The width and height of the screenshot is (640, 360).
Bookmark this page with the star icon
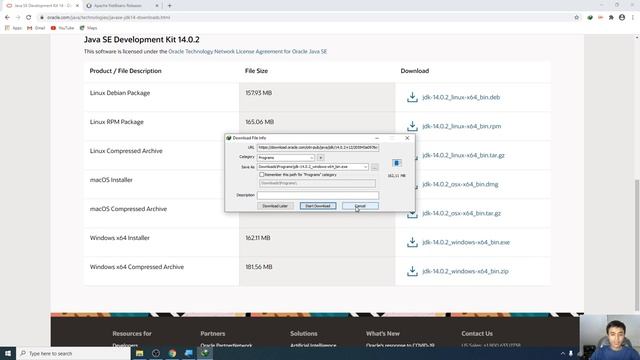(576, 18)
